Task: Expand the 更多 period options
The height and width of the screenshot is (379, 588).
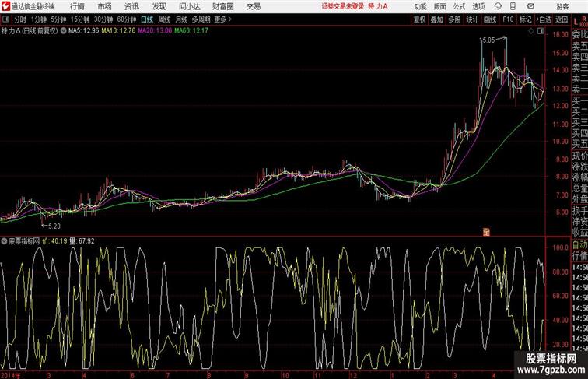Action: pos(222,19)
